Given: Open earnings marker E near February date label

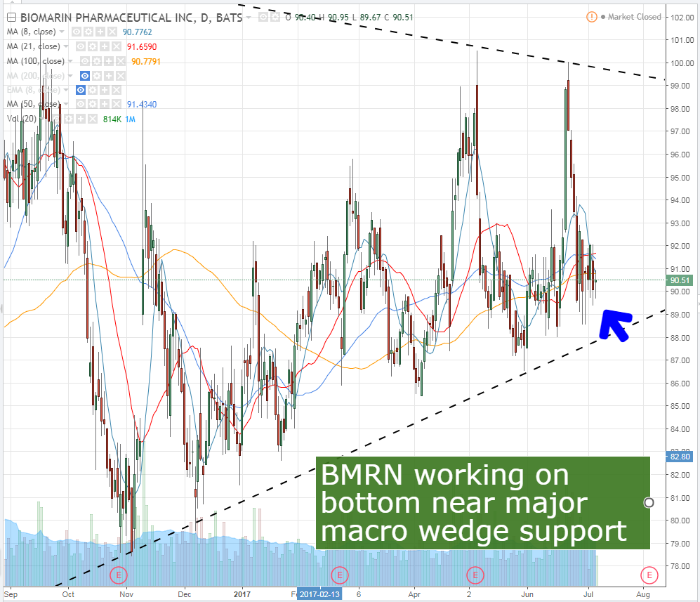Looking at the screenshot, I should [340, 575].
